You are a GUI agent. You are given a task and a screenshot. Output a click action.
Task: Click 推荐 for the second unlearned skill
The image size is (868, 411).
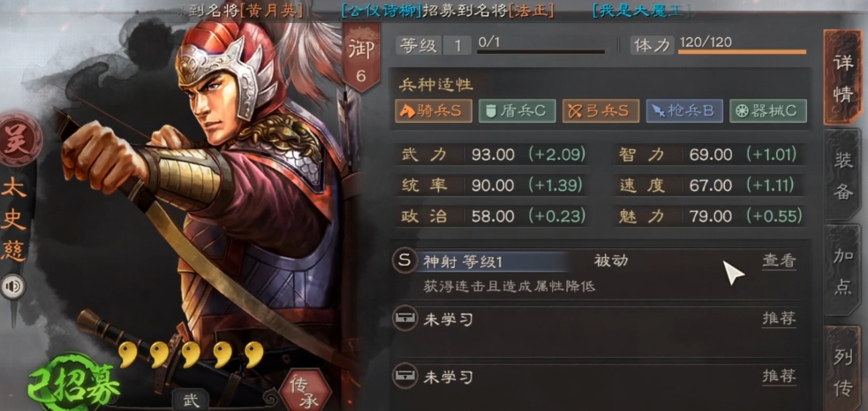(779, 377)
